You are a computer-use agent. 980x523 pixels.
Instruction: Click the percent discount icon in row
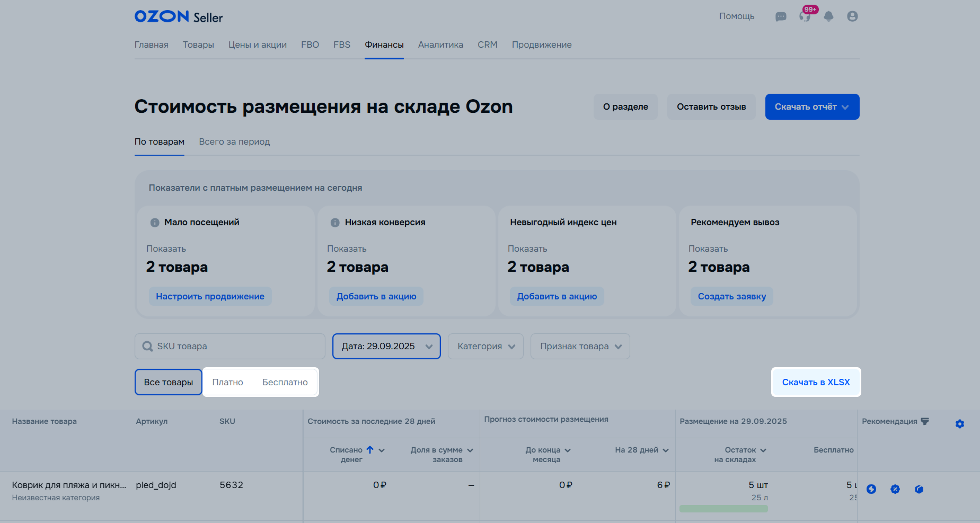pyautogui.click(x=895, y=489)
